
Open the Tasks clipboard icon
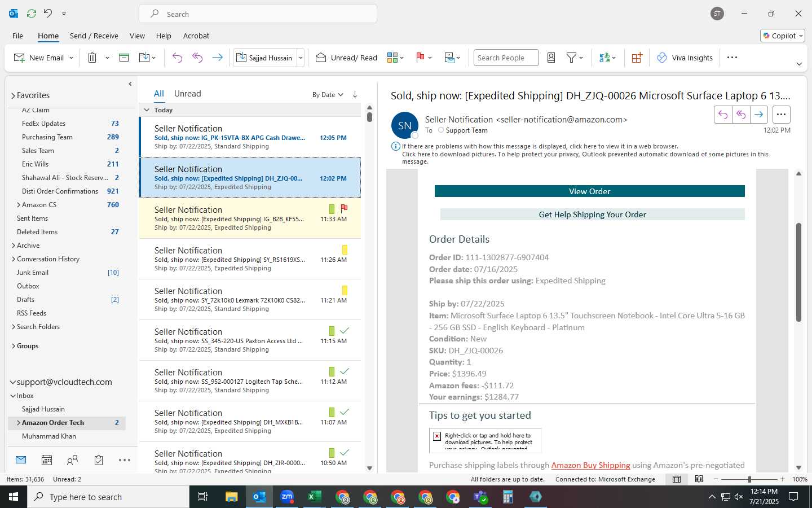pyautogui.click(x=99, y=460)
